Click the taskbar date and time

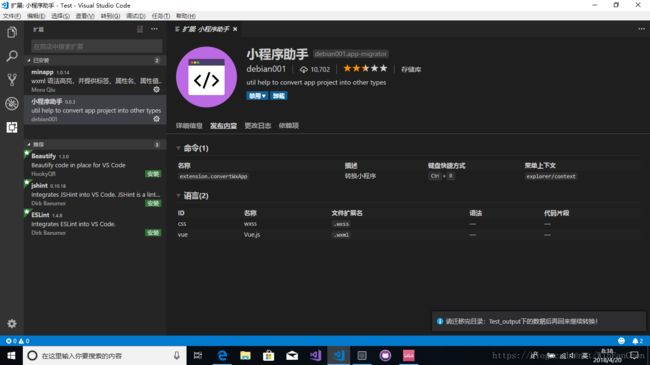click(x=607, y=355)
